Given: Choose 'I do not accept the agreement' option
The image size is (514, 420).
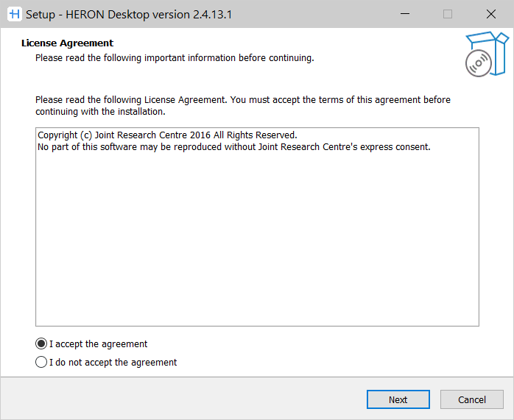Looking at the screenshot, I should point(41,363).
